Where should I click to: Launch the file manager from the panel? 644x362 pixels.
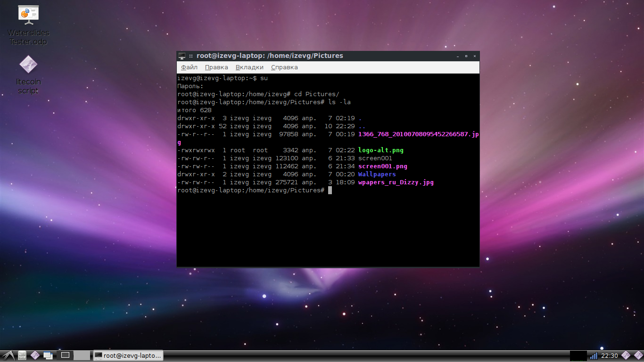(x=22, y=355)
